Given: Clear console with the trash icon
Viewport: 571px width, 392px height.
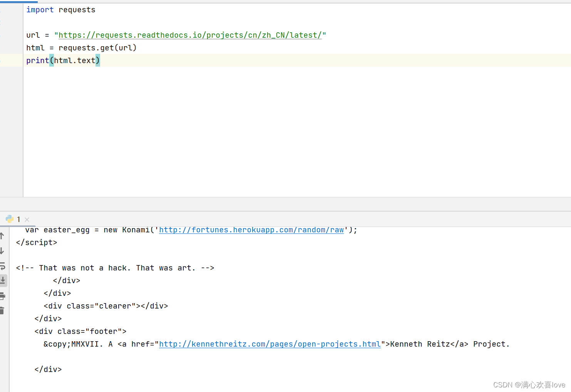Looking at the screenshot, I should click(x=2, y=310).
